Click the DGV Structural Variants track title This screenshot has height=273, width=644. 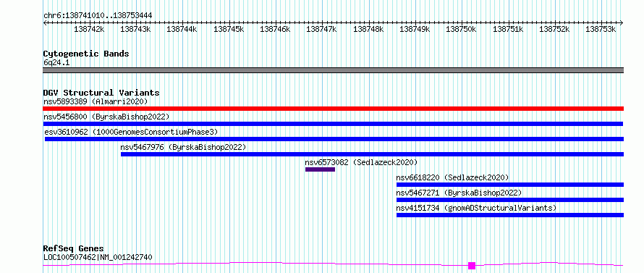coord(101,93)
